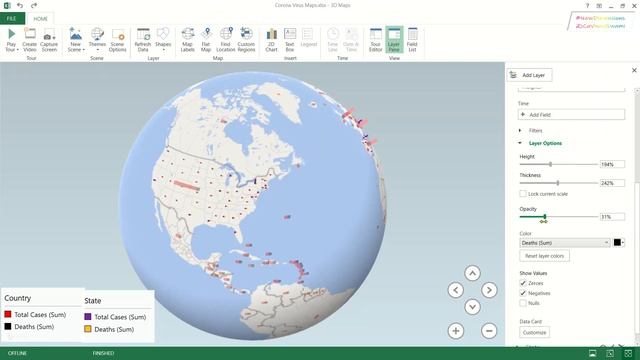Click the Legend ribbon icon

point(309,38)
